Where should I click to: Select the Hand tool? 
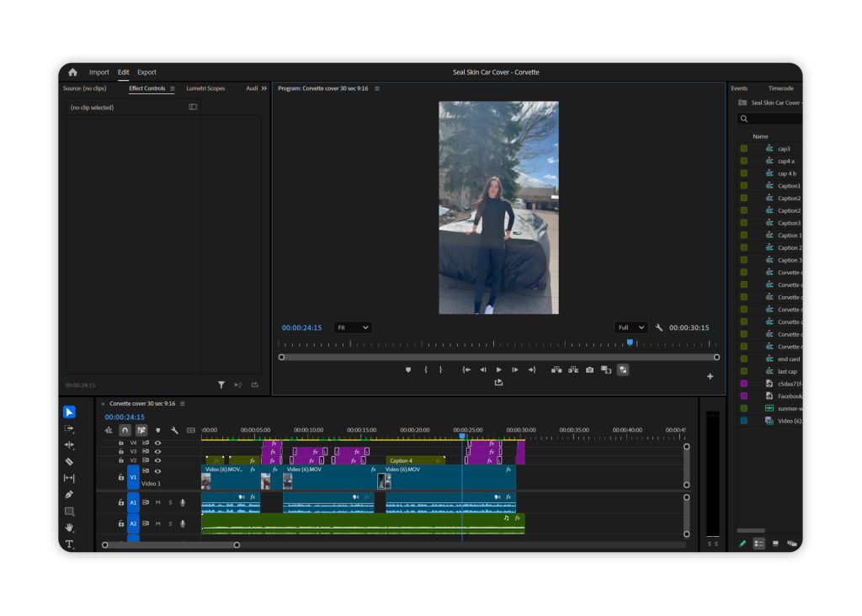[x=69, y=528]
